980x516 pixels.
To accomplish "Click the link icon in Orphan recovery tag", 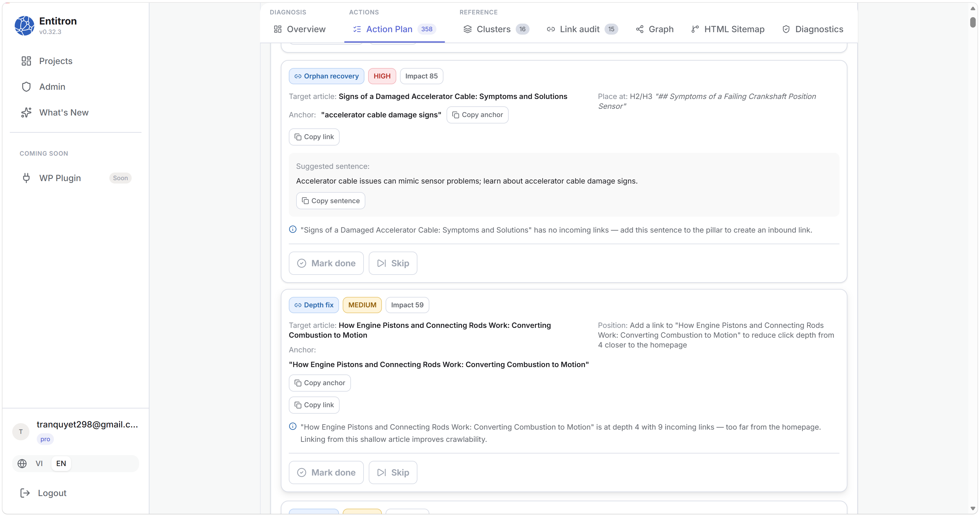I will pyautogui.click(x=298, y=76).
